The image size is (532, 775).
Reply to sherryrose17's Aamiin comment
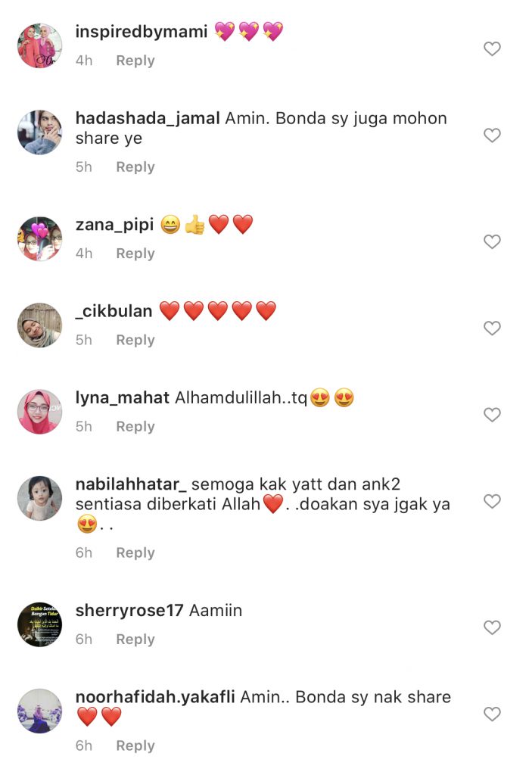point(135,640)
